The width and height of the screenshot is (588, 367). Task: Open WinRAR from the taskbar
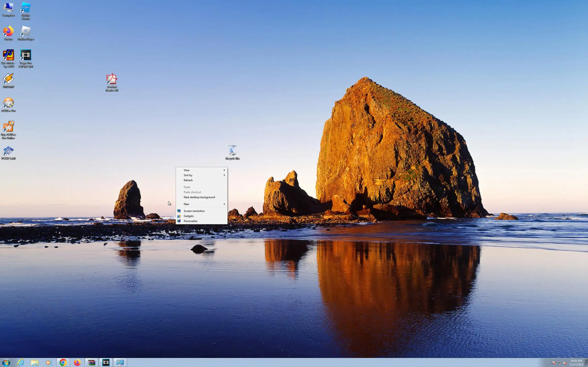(x=92, y=363)
